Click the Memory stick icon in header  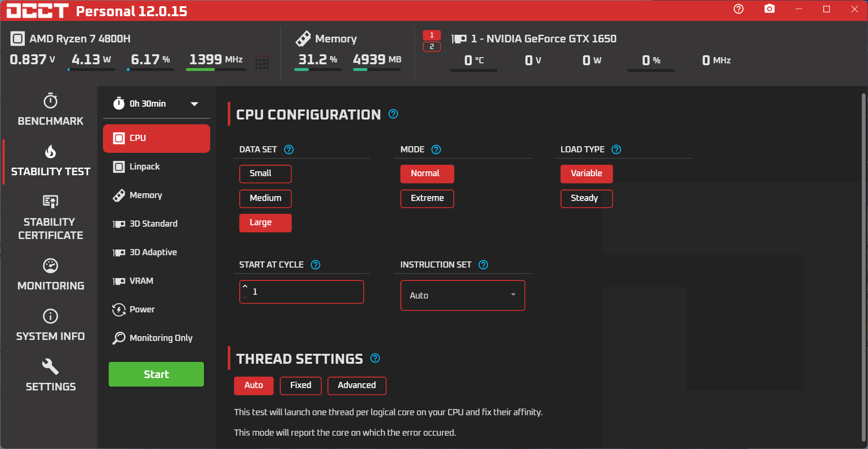[x=303, y=39]
